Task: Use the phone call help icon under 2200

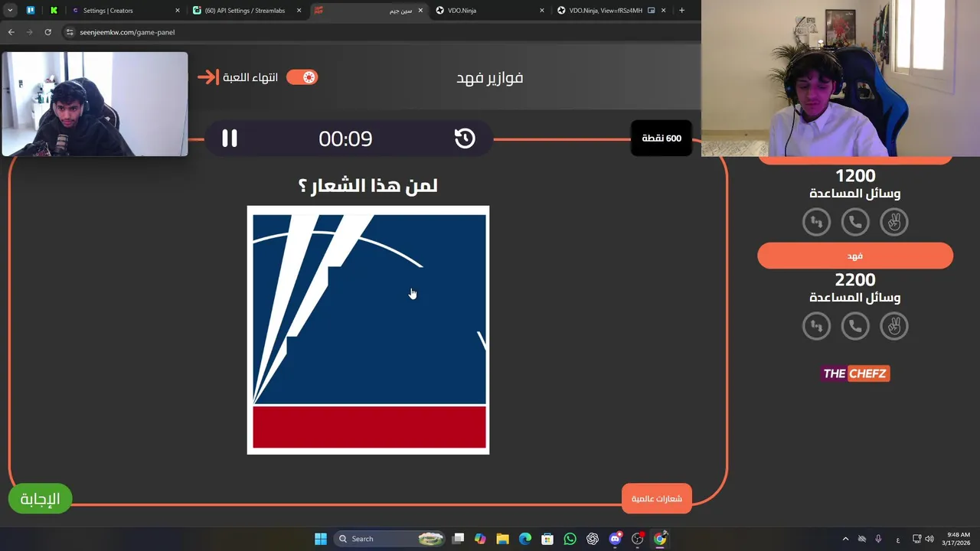Action: pyautogui.click(x=855, y=327)
